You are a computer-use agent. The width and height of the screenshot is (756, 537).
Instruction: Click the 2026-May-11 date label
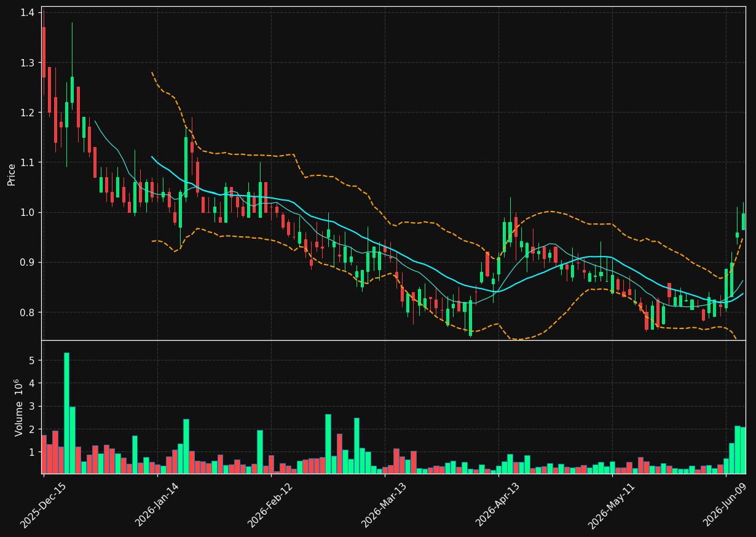[x=612, y=505]
